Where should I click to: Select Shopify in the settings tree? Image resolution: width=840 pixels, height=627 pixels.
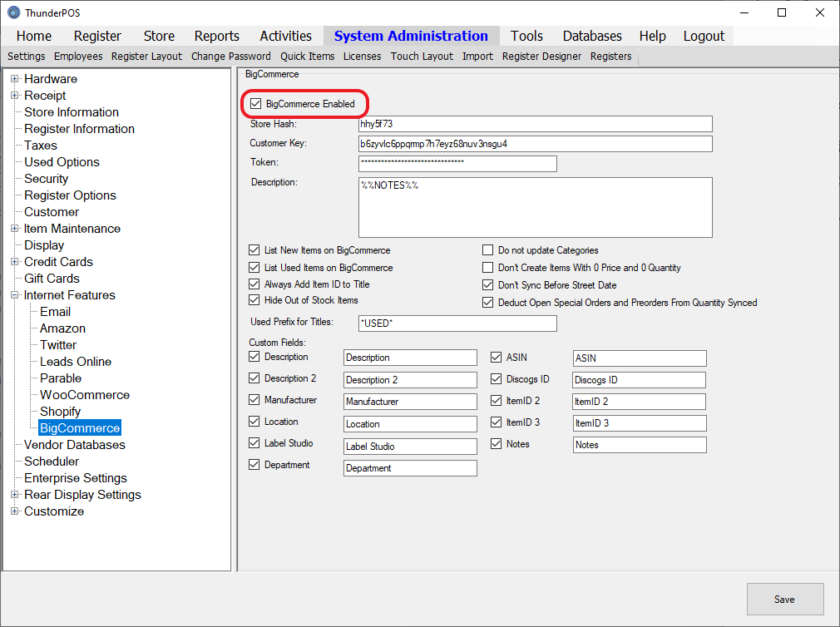[x=61, y=412]
